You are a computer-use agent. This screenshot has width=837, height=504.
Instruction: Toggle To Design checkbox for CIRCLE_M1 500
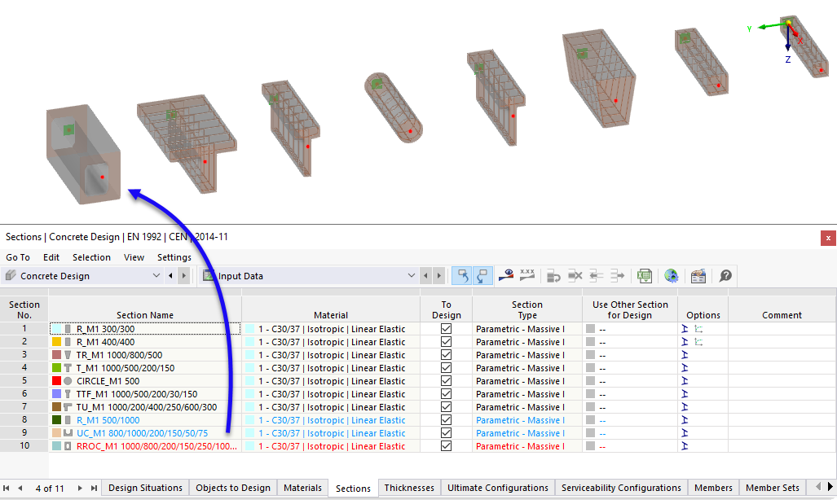click(x=447, y=381)
